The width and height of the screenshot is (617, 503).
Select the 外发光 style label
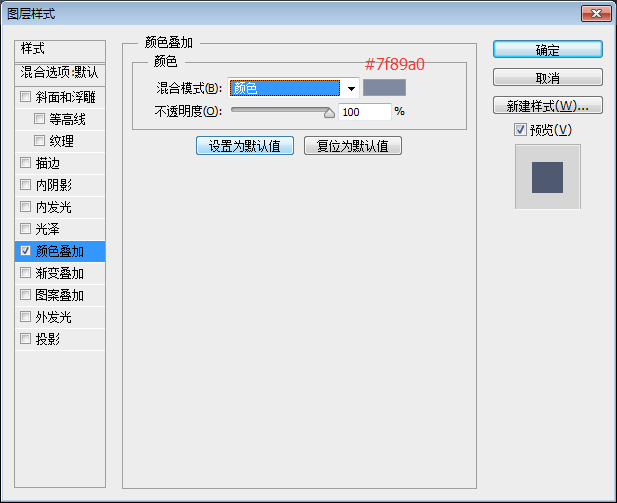click(x=54, y=317)
